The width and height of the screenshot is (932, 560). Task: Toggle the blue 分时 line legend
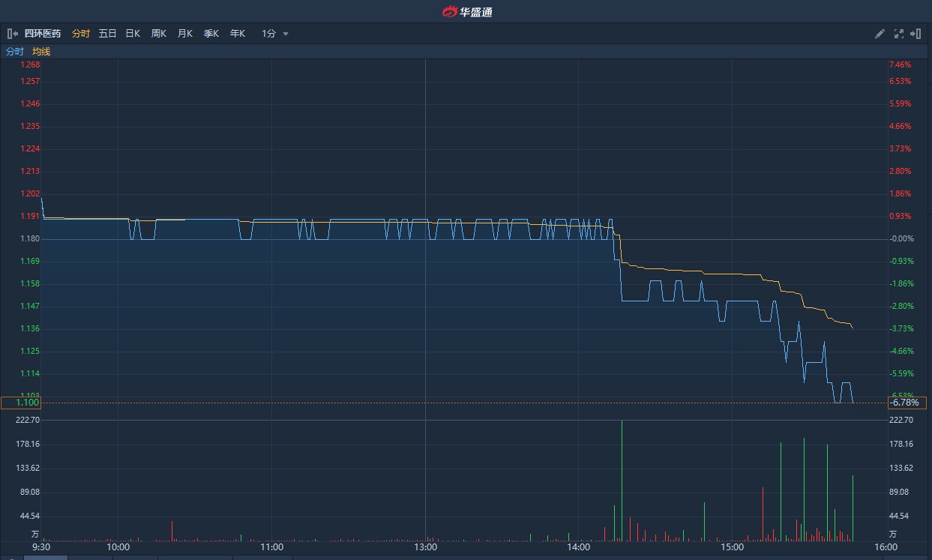pyautogui.click(x=15, y=52)
